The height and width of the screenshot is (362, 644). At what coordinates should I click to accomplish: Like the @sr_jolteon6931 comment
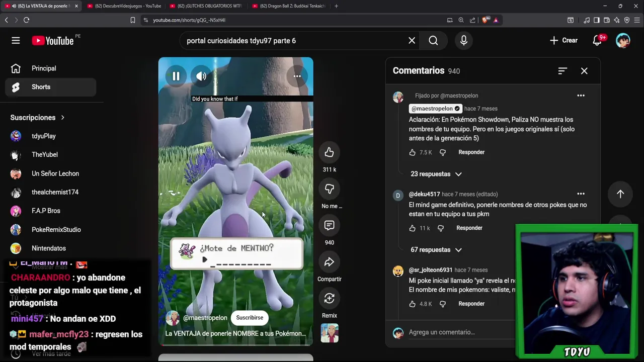tap(412, 304)
